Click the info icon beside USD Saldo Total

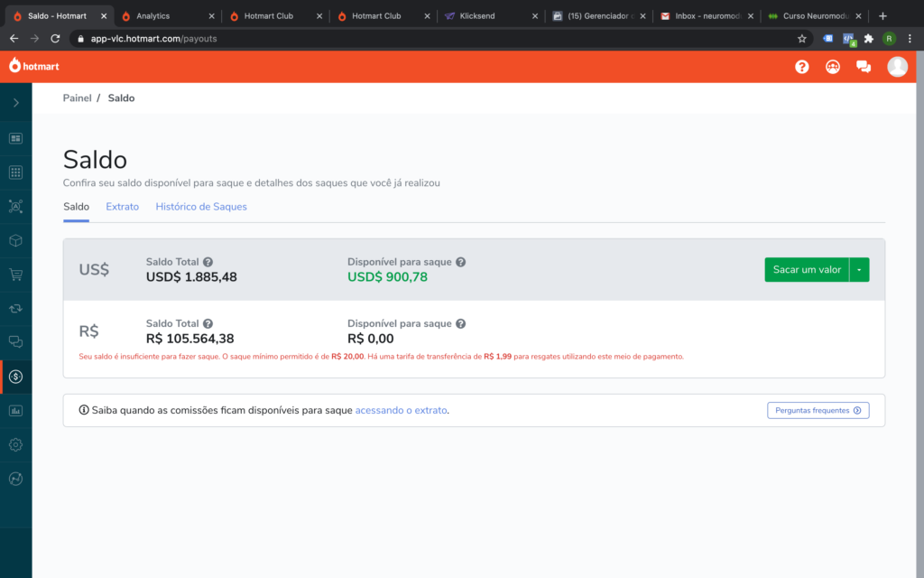click(x=208, y=262)
